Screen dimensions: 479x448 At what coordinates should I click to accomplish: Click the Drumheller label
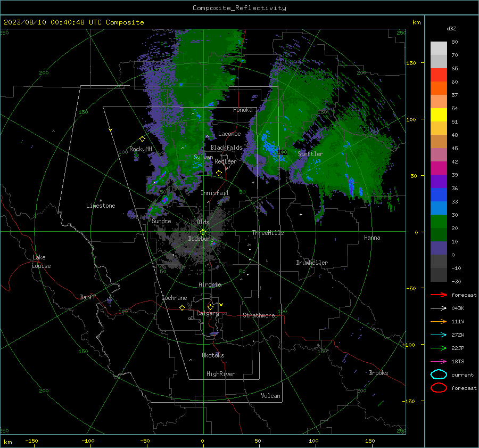pyautogui.click(x=312, y=263)
